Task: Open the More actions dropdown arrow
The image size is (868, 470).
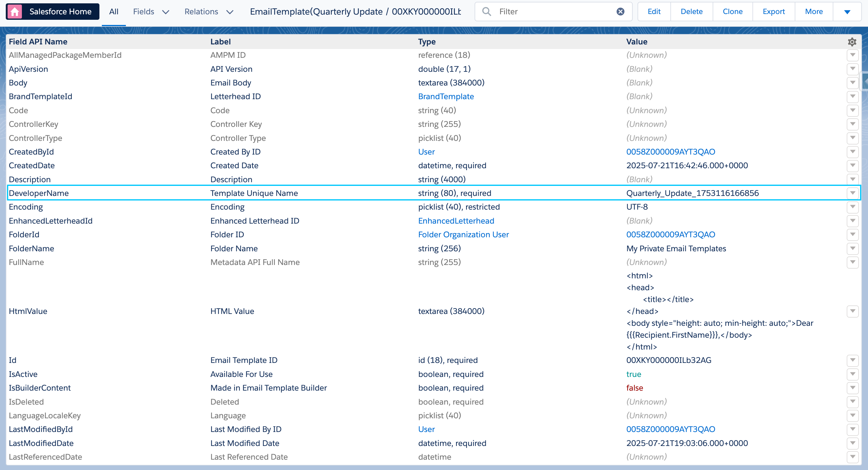Action: pyautogui.click(x=847, y=12)
